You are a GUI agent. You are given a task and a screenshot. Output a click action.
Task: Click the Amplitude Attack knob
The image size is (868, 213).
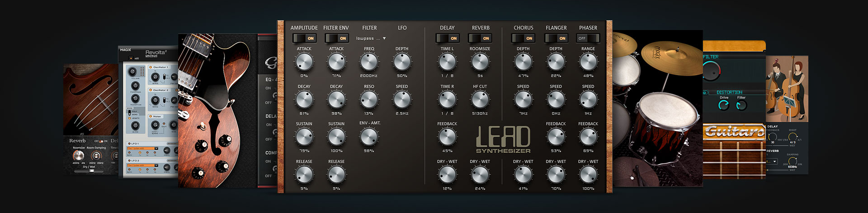304,62
